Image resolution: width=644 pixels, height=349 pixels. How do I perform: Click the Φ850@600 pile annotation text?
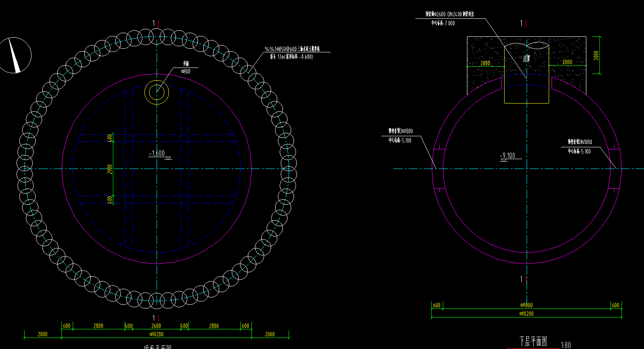pyautogui.click(x=292, y=49)
